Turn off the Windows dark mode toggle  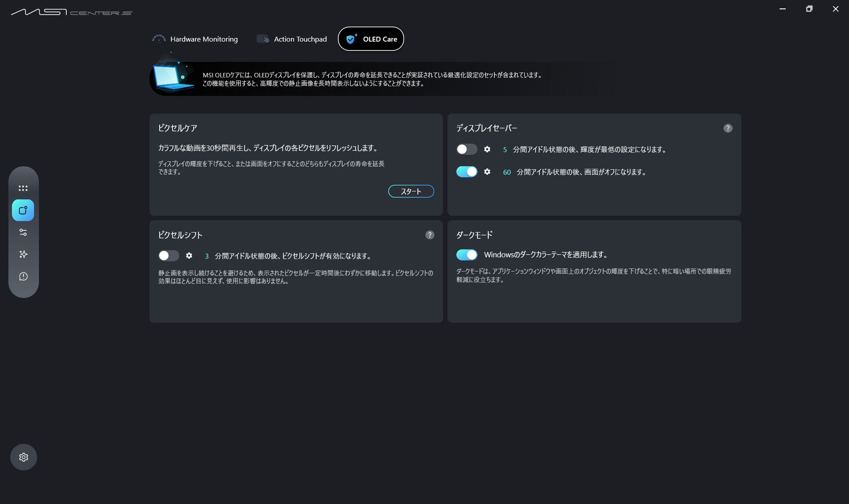click(x=467, y=255)
